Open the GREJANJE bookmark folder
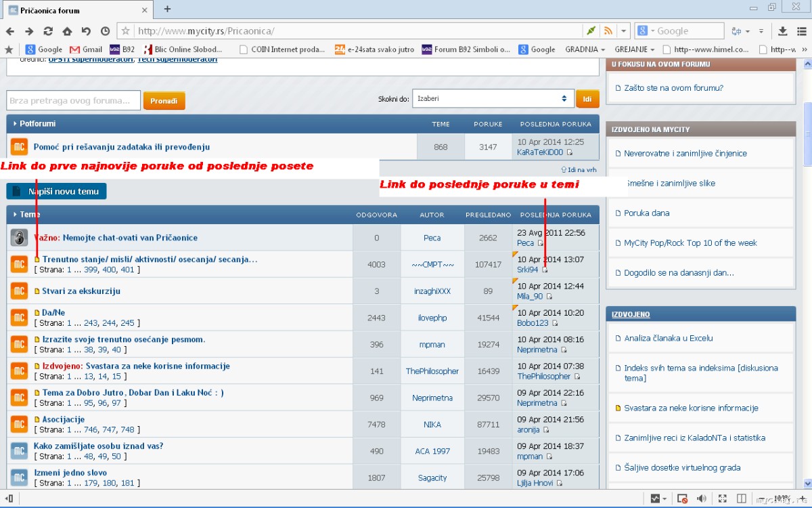 635,49
